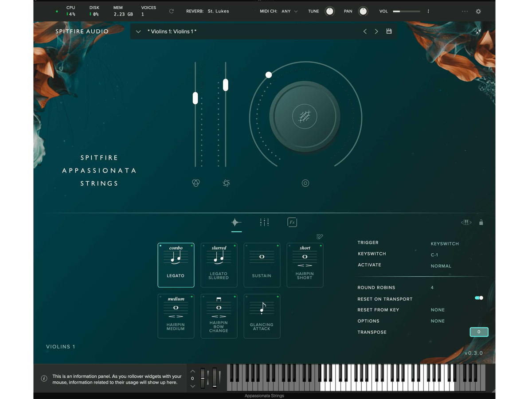Open the Trigger KEYSWITCH dropdown
Viewport: 532px width, 399px height.
point(445,244)
